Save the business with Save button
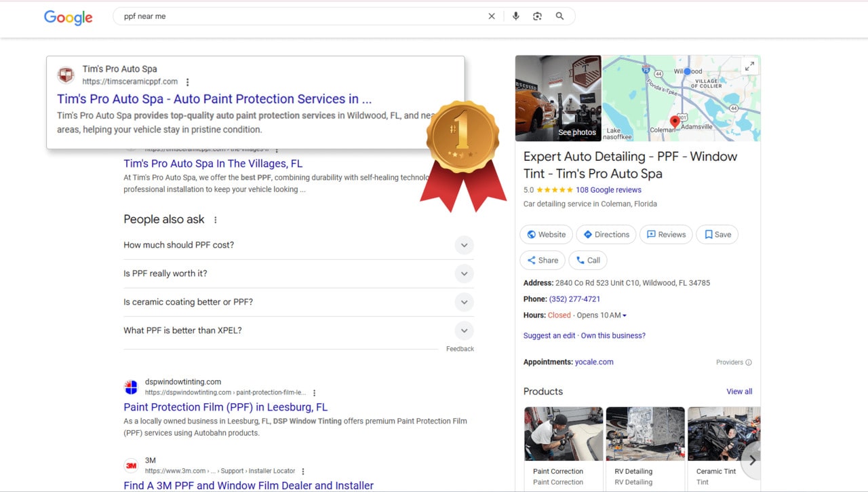868x492 pixels. pos(717,235)
